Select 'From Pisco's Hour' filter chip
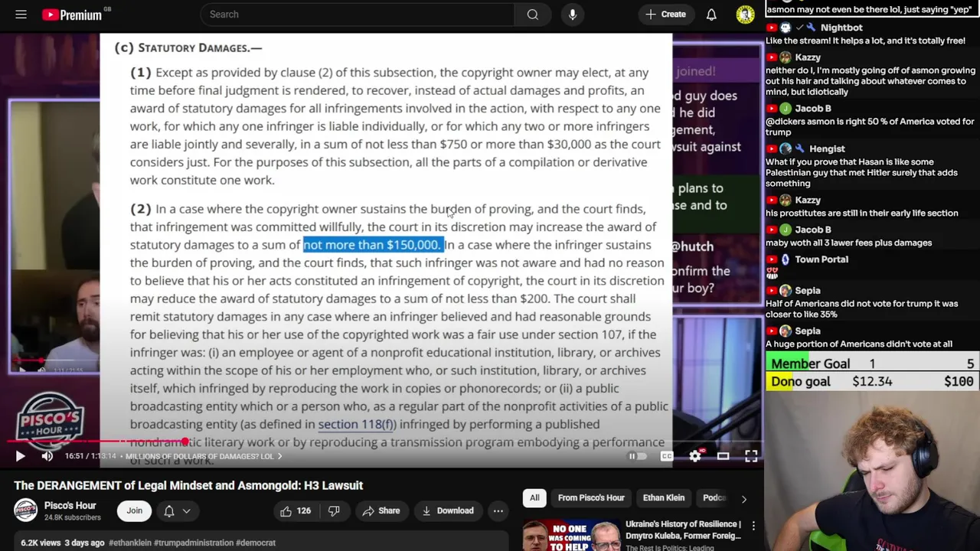The height and width of the screenshot is (551, 980). (x=591, y=498)
